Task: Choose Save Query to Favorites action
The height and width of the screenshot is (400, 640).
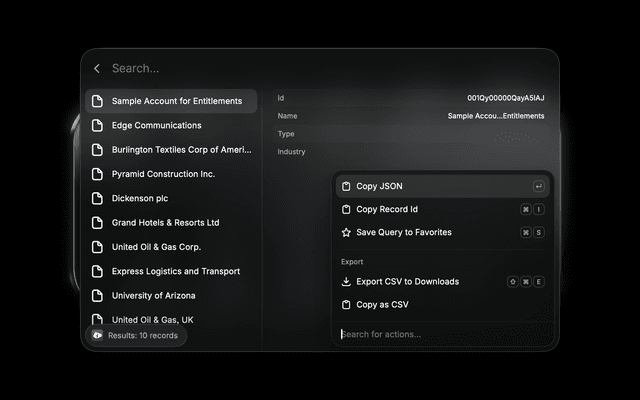Action: point(443,232)
